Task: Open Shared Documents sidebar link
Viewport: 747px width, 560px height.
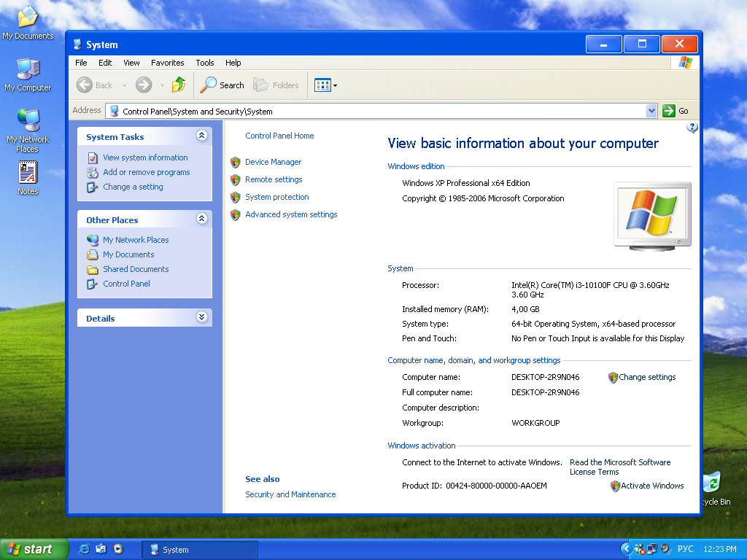Action: (136, 269)
